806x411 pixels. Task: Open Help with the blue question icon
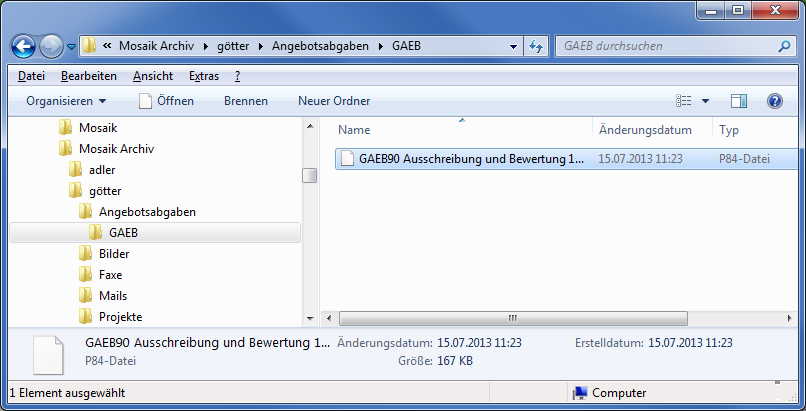(x=775, y=101)
